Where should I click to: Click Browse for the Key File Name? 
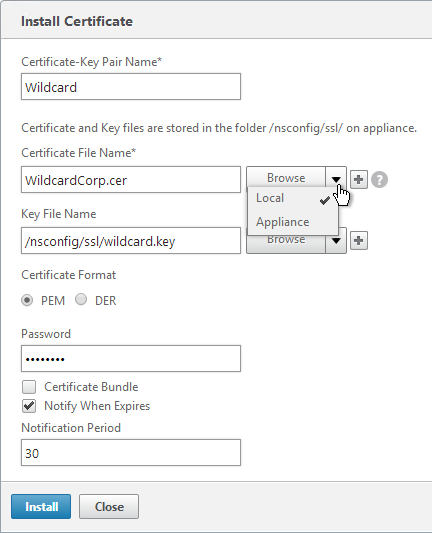[x=286, y=244]
